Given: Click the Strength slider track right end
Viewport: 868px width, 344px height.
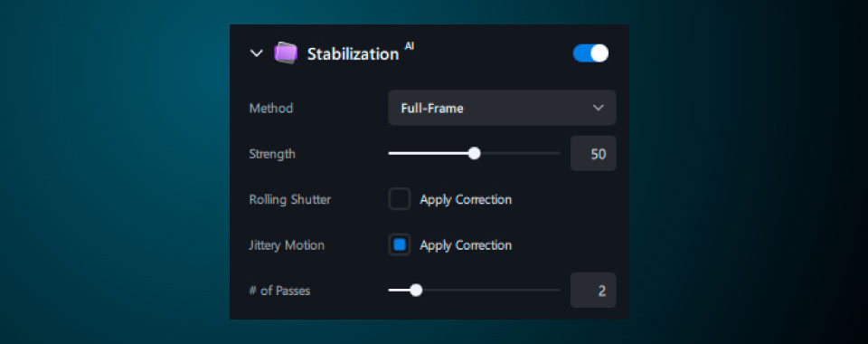Looking at the screenshot, I should pyautogui.click(x=558, y=154).
